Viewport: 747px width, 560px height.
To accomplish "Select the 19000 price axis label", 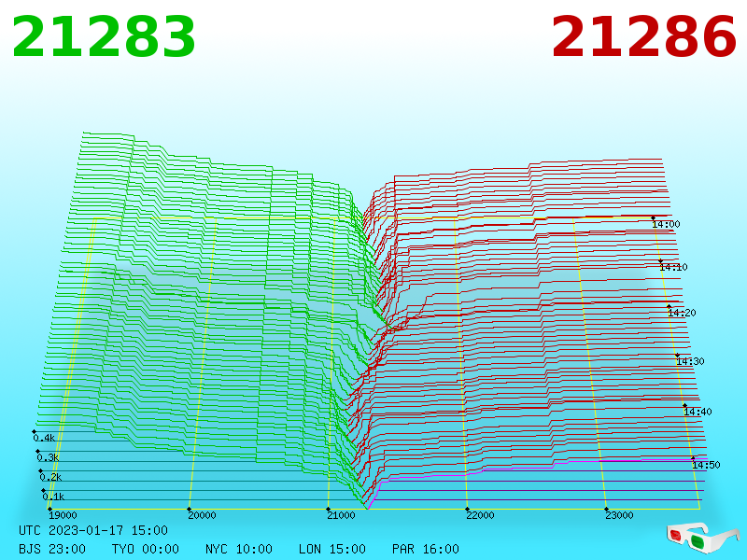I will tap(63, 515).
